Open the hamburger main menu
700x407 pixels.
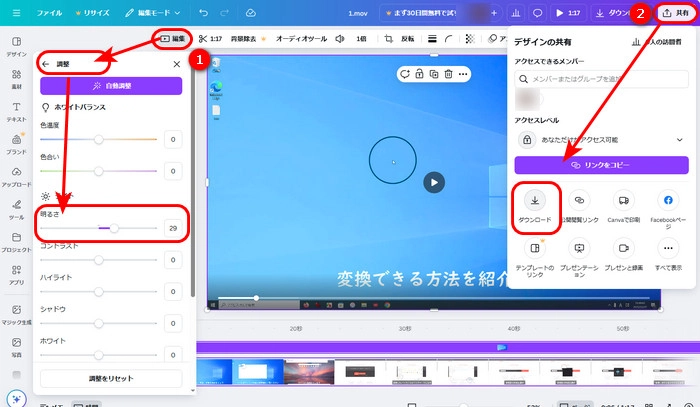pyautogui.click(x=17, y=13)
